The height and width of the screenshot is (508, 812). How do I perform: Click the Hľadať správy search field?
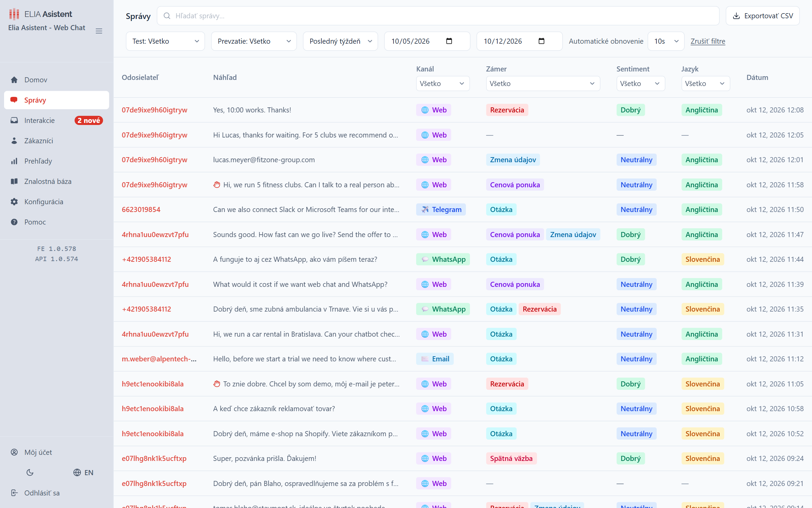coord(438,16)
